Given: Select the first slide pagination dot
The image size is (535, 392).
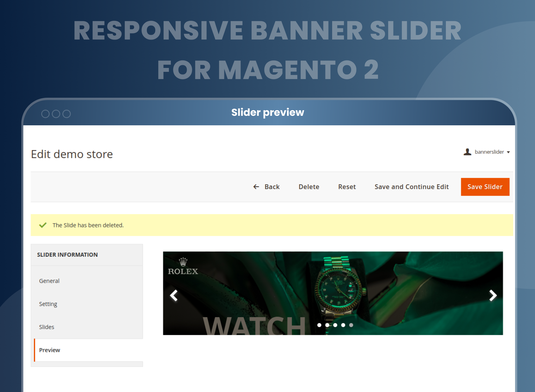Looking at the screenshot, I should click(319, 325).
